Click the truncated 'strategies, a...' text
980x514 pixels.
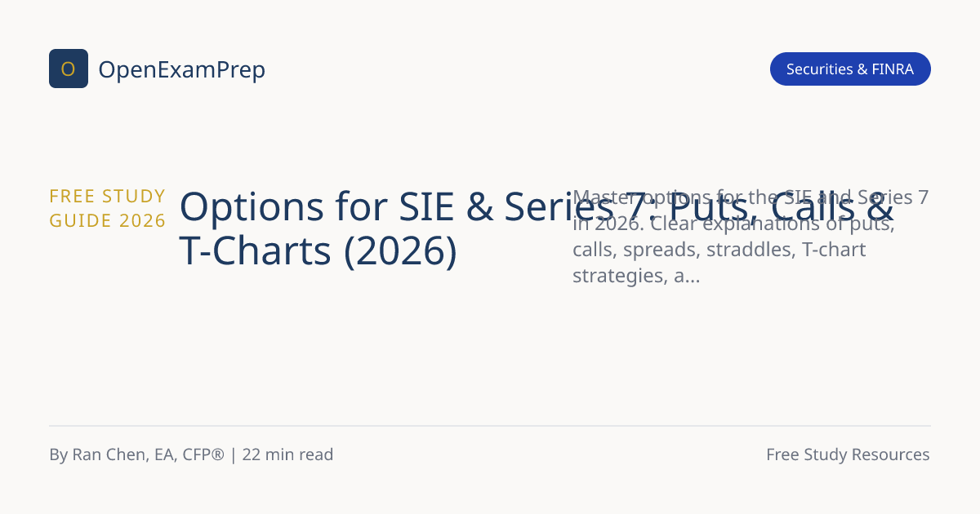tap(636, 276)
